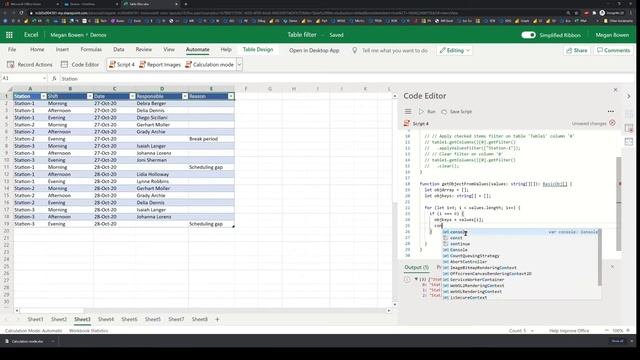
Task: Select the Sheet8 tab
Action: coord(200,319)
